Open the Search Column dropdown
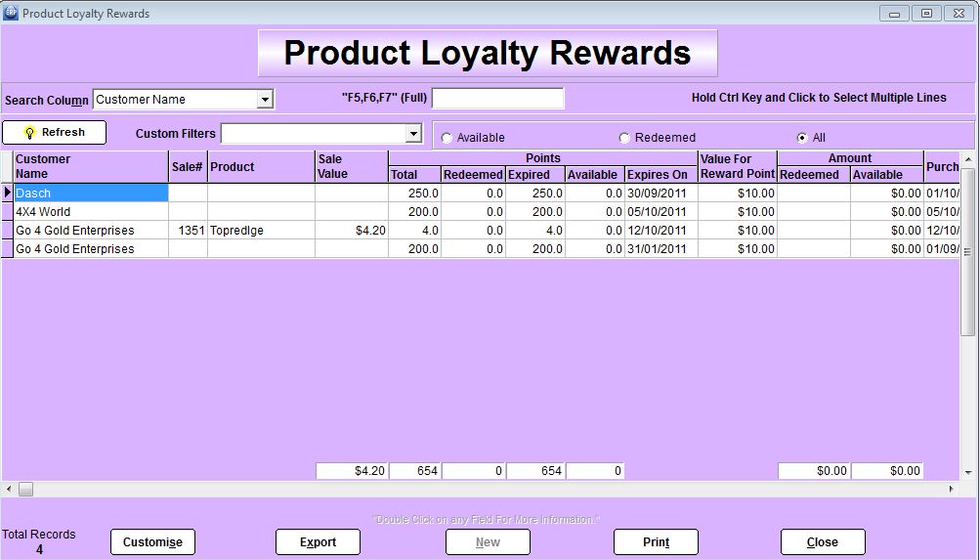980x560 pixels. click(x=265, y=100)
